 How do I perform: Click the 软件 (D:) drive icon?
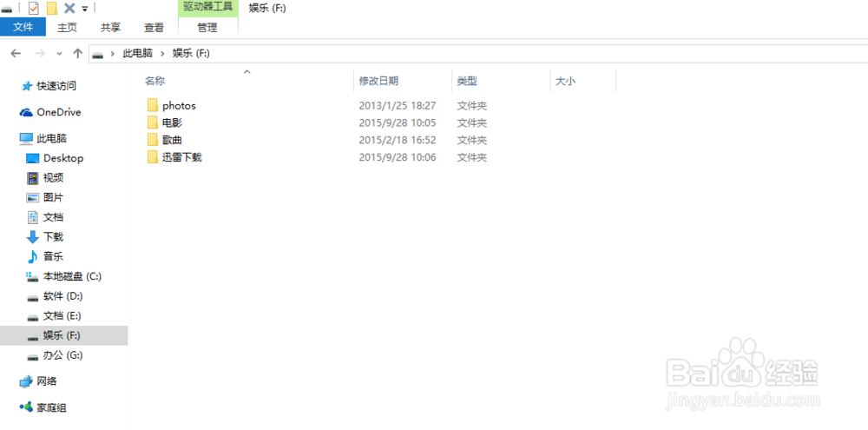(x=33, y=297)
